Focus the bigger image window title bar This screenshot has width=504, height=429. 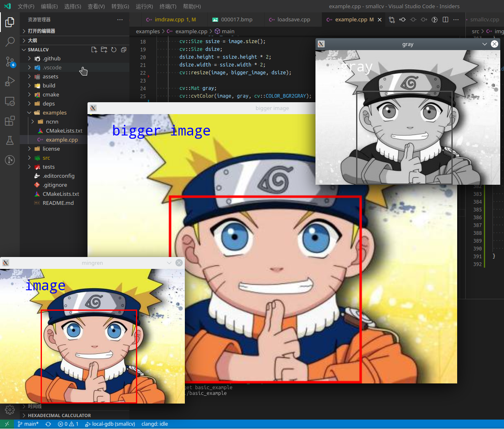272,108
